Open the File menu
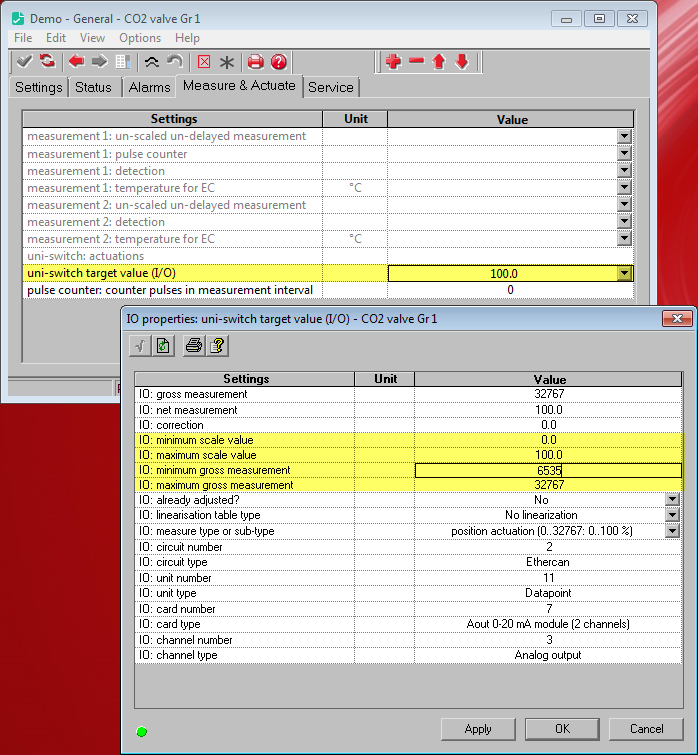This screenshot has width=698, height=755. pos(23,38)
